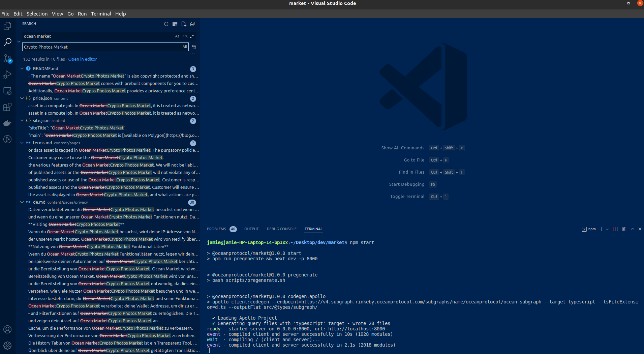Screen dimensions: 644x354
Task: Toggle Use Regular Expression option
Action: click(192, 36)
